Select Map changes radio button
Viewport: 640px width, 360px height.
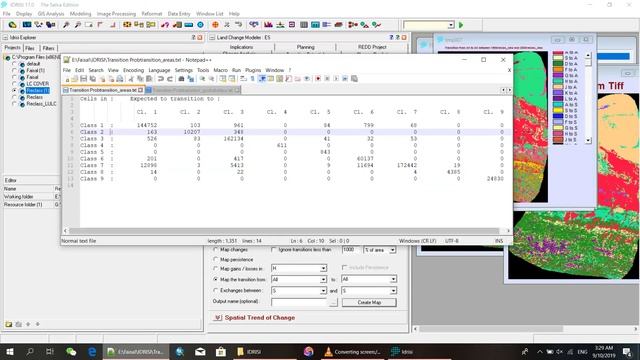point(216,249)
